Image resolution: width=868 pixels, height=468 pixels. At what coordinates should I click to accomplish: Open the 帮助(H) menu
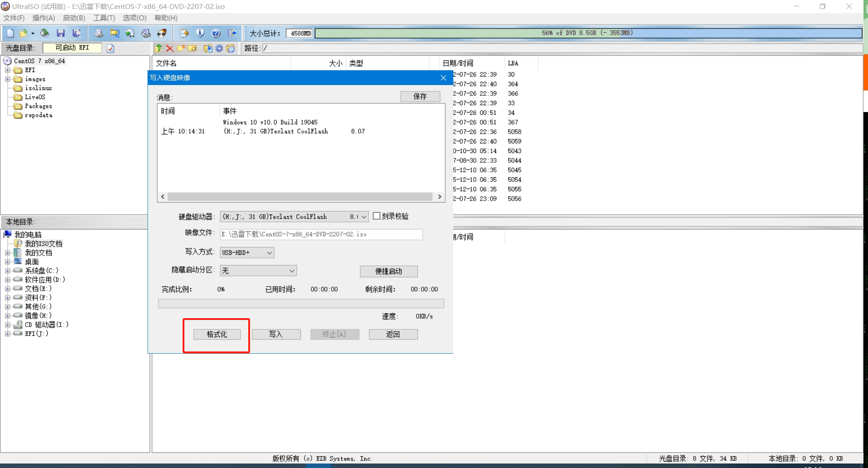166,18
